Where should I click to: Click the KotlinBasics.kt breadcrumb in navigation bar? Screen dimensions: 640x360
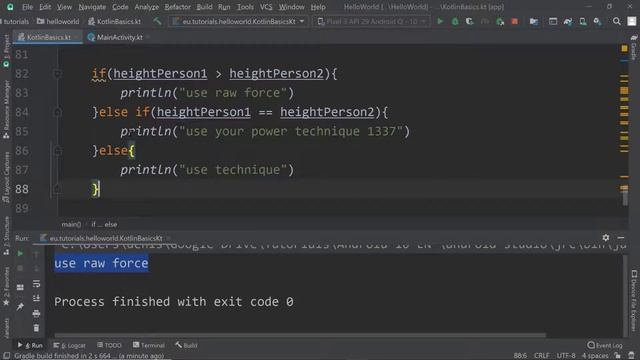point(114,21)
